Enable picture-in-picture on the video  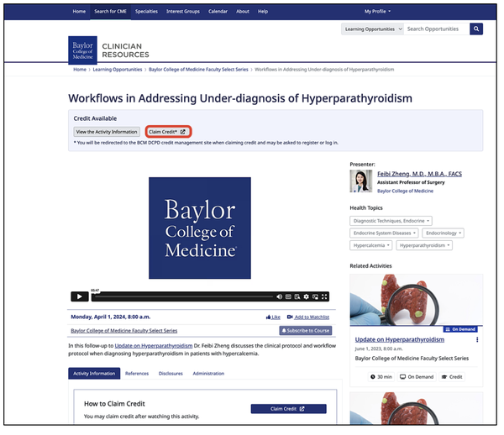tap(315, 296)
